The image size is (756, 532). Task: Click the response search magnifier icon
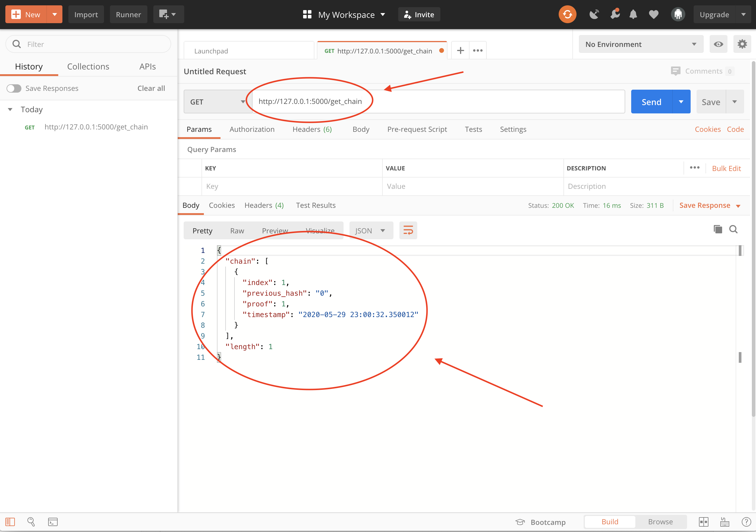point(733,229)
